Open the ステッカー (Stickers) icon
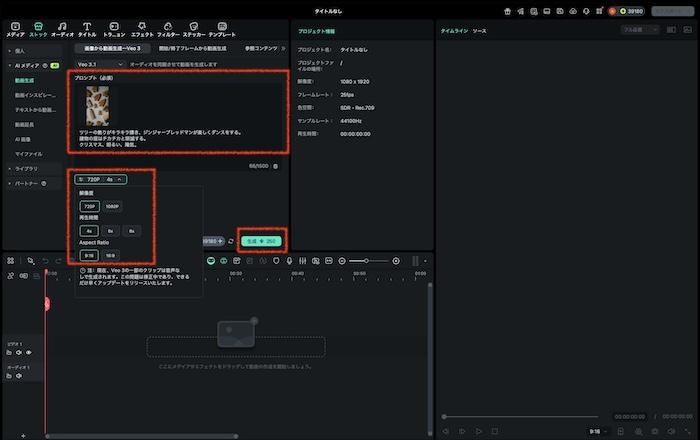Image resolution: width=700 pixels, height=440 pixels. point(192,25)
